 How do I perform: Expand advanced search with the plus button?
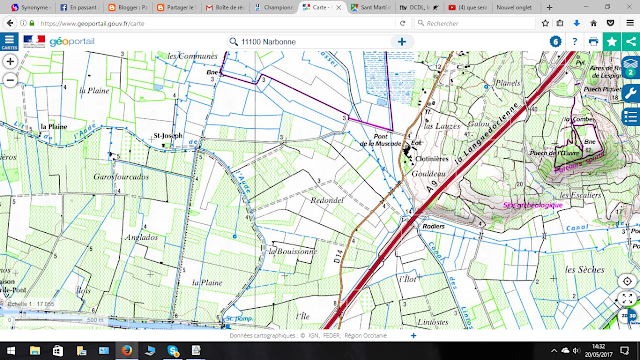[402, 42]
